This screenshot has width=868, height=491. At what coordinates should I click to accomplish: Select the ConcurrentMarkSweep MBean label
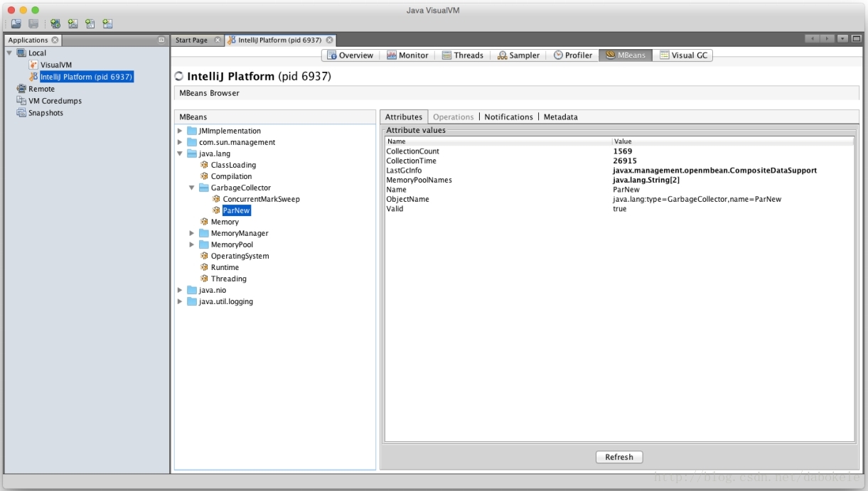(x=261, y=199)
